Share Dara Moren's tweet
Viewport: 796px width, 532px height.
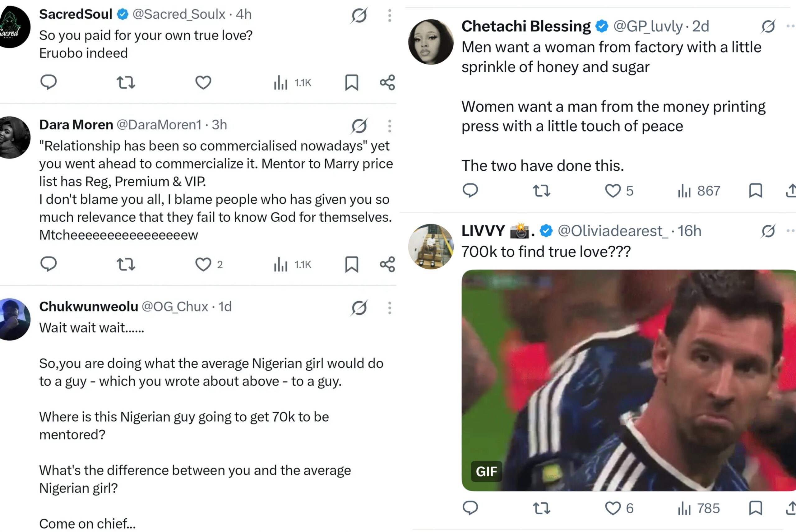coord(387,264)
